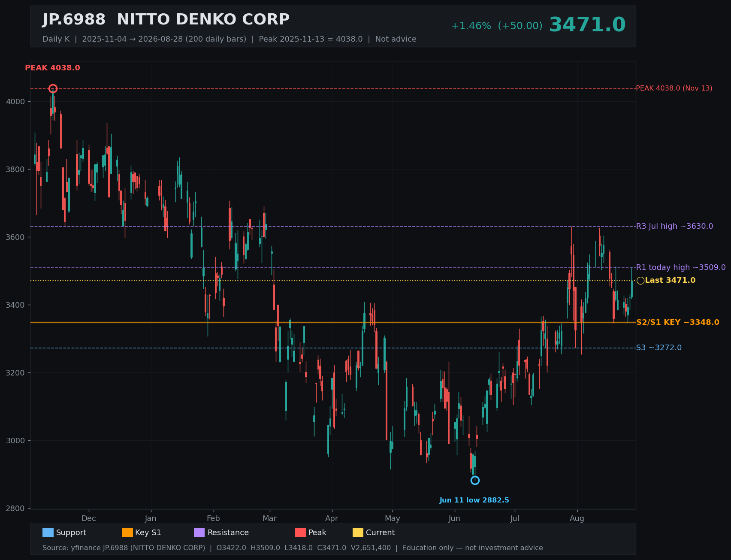The height and width of the screenshot is (560, 731).
Task: Click the high value "H3509.0" in the footer
Action: (265, 548)
